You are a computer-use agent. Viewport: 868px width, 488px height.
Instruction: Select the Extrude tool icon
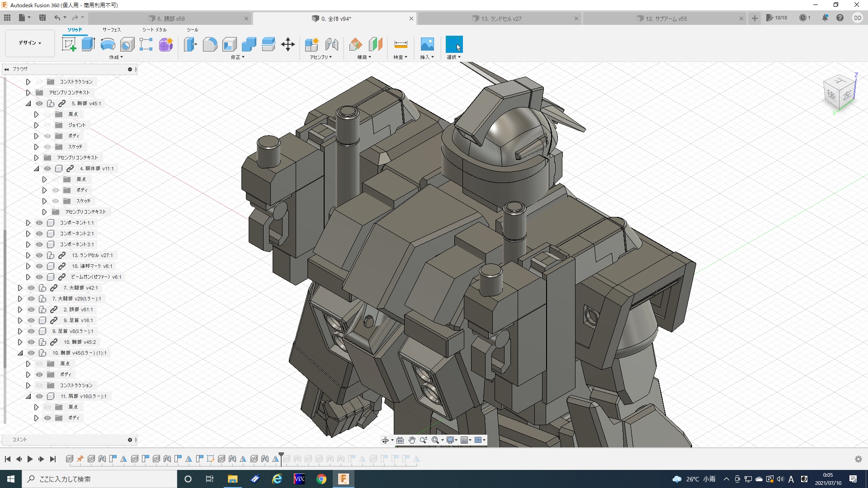click(x=88, y=44)
